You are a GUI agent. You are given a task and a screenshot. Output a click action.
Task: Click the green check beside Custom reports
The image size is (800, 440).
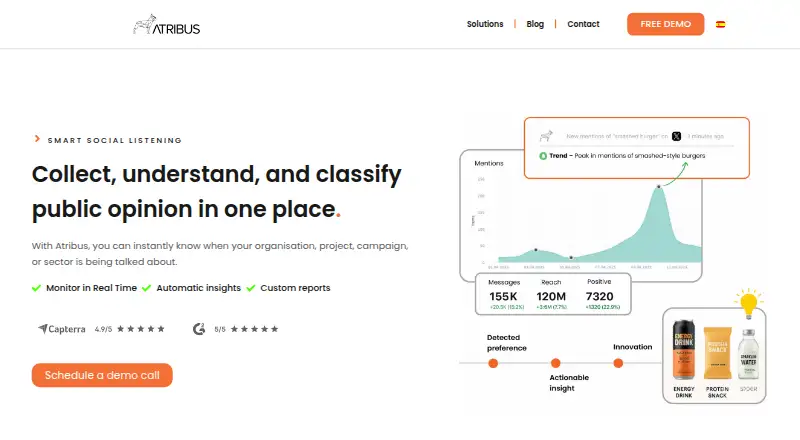[251, 288]
